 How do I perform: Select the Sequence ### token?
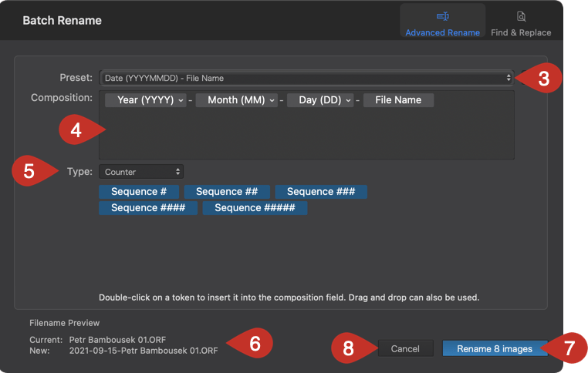[321, 192]
